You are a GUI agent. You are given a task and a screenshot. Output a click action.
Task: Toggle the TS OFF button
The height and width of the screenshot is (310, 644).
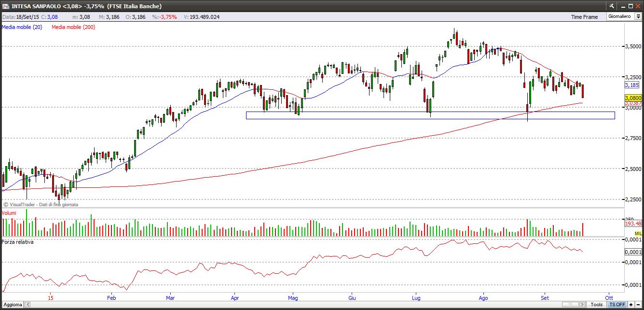[x=617, y=304]
